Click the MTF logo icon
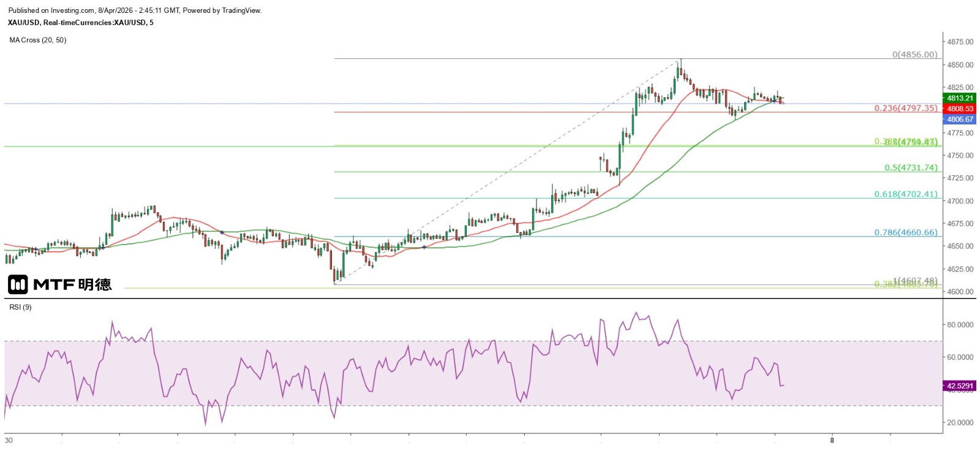Image resolution: width=980 pixels, height=450 pixels. click(x=18, y=284)
